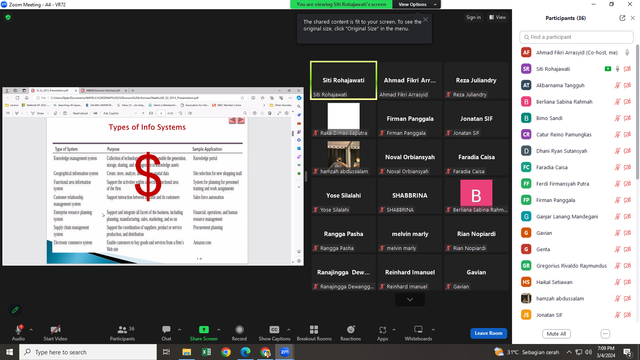Click the Zoom taskbar icon

tap(284, 352)
